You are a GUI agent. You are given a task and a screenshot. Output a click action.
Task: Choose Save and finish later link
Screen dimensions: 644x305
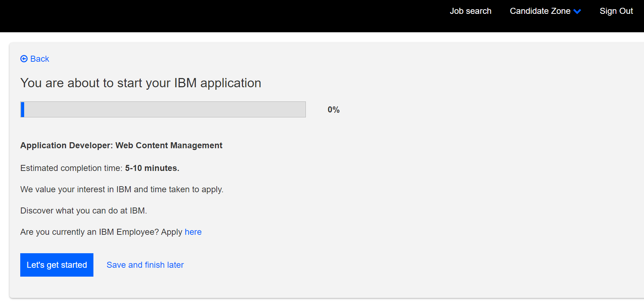[145, 265]
